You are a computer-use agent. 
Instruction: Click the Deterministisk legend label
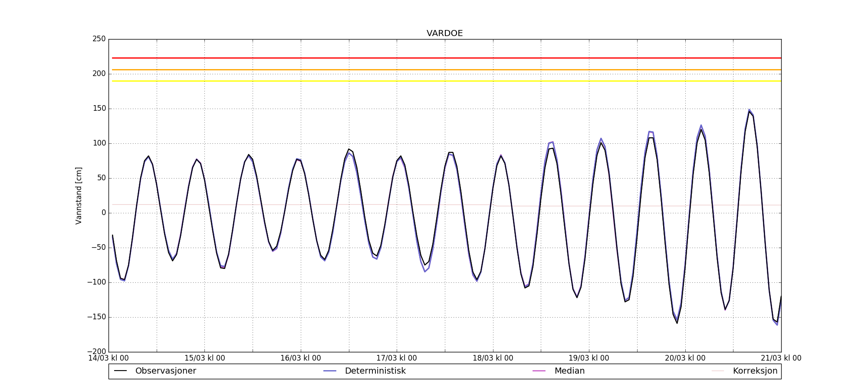pos(375,371)
